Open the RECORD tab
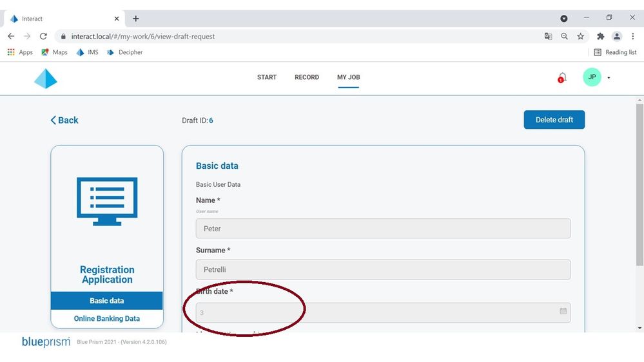The height and width of the screenshot is (362, 644). (306, 77)
